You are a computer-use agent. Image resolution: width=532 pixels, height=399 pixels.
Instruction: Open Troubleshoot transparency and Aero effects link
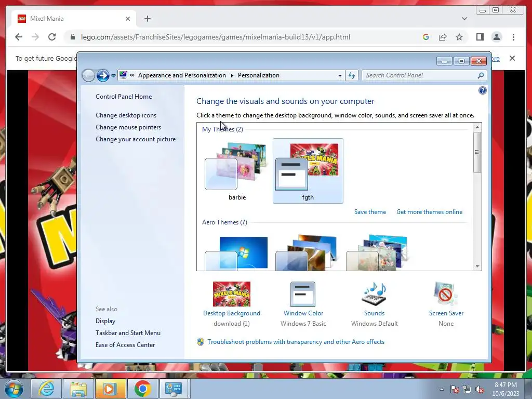[x=296, y=342]
